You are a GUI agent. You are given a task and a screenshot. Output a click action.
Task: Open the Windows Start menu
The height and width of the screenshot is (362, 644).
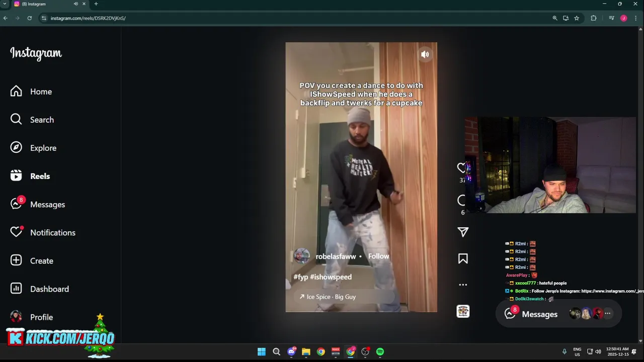[x=262, y=352]
